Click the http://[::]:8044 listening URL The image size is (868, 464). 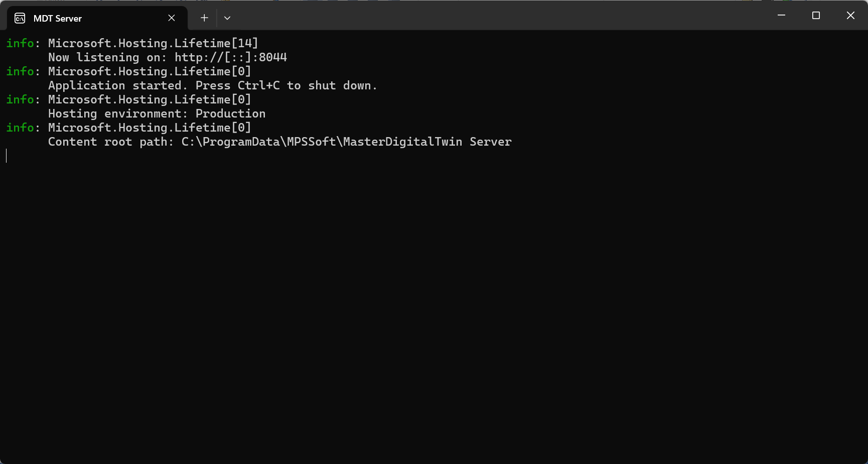point(231,58)
